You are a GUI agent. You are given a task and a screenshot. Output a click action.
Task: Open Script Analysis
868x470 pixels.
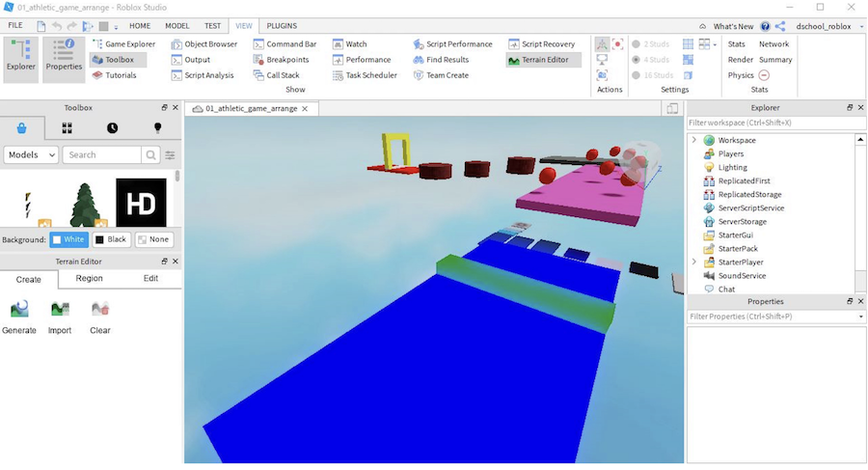203,75
